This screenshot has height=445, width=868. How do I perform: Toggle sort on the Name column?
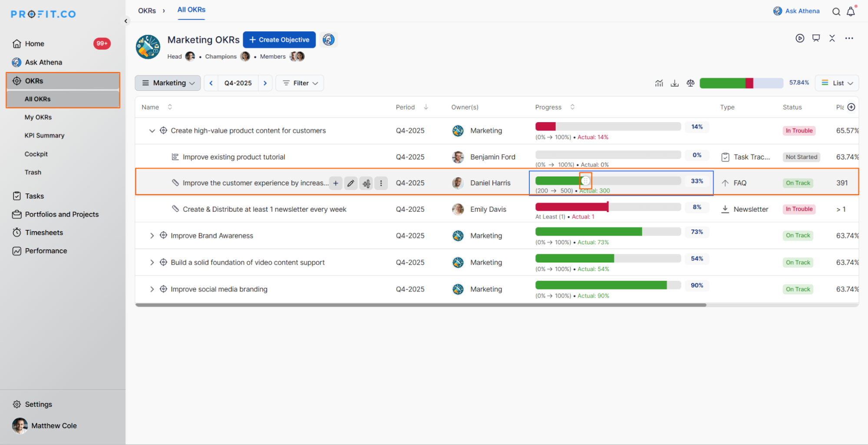(x=170, y=107)
